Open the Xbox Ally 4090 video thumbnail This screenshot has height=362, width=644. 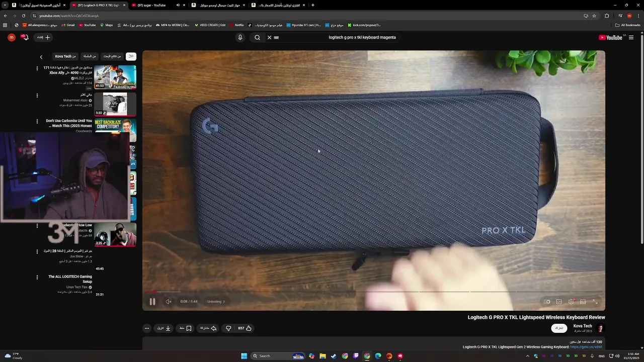[115, 77]
